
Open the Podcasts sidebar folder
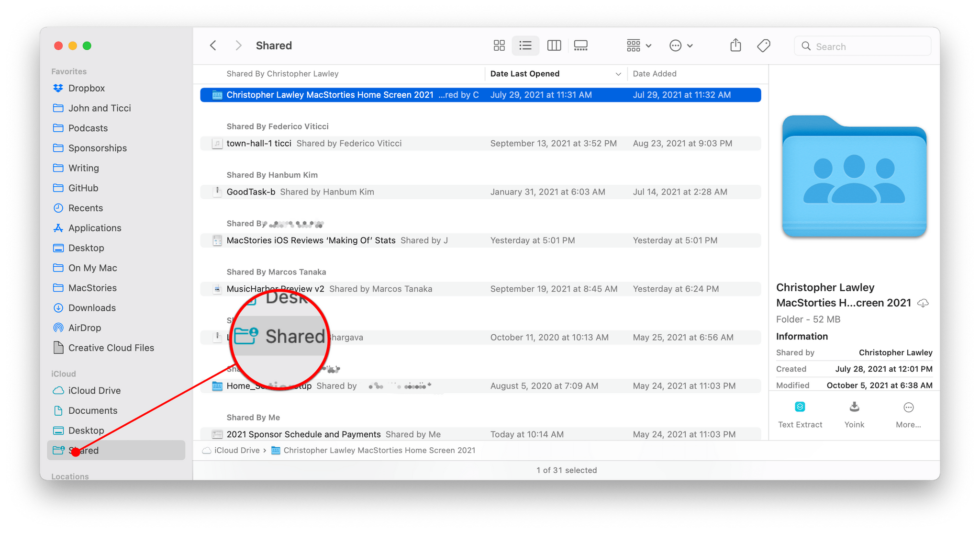point(116,128)
